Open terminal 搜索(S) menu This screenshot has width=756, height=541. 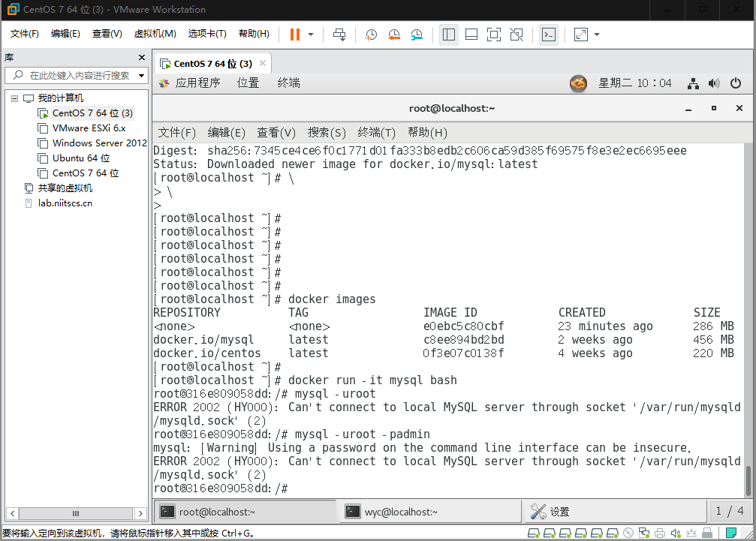tap(327, 133)
